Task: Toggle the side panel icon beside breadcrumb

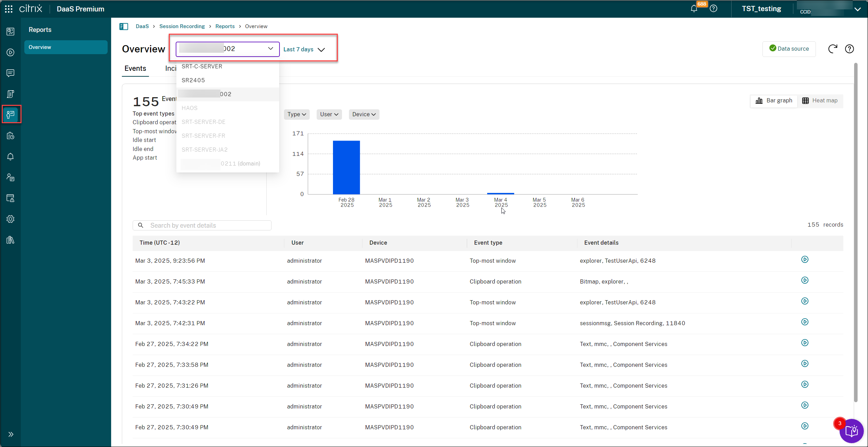Action: tap(124, 26)
